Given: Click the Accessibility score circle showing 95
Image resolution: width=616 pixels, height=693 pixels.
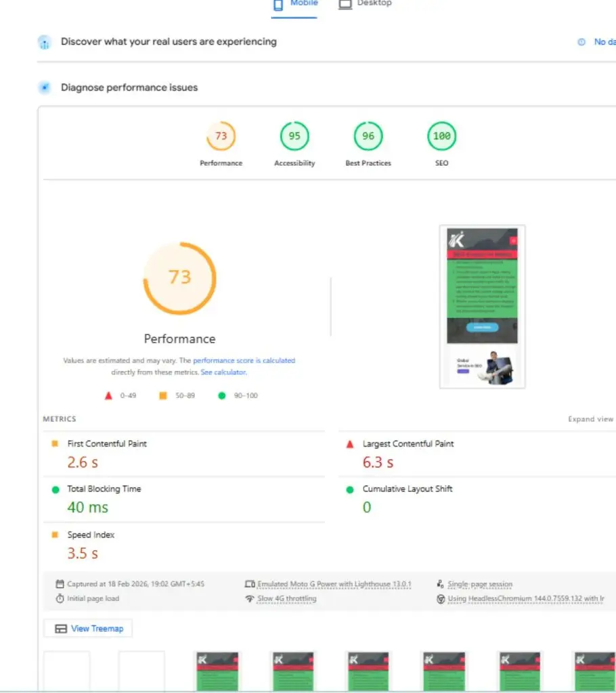Looking at the screenshot, I should 294,135.
